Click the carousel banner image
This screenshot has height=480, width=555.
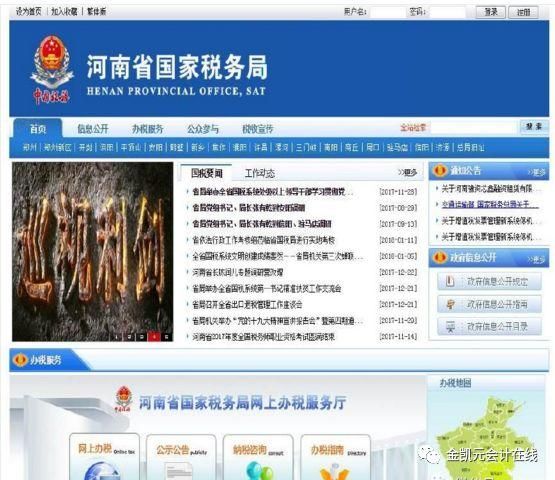coord(93,252)
